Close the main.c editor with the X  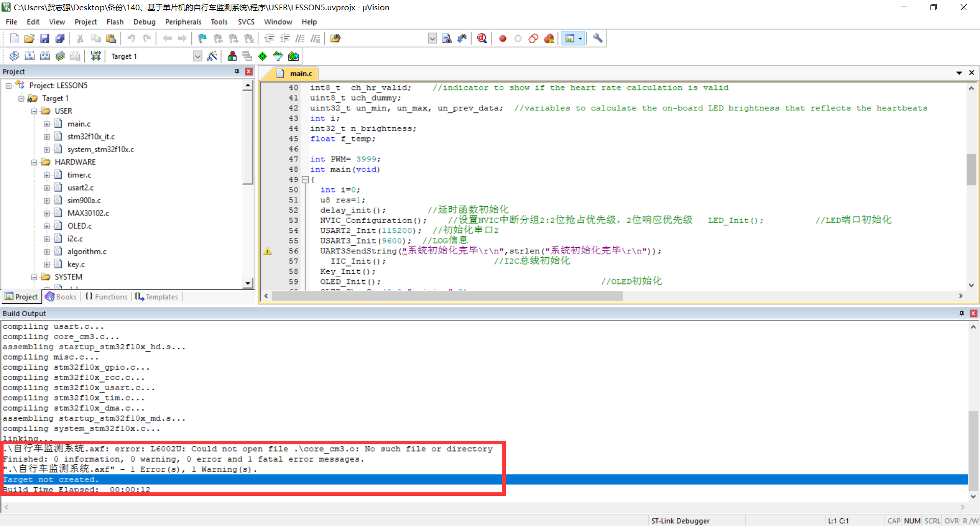point(972,73)
